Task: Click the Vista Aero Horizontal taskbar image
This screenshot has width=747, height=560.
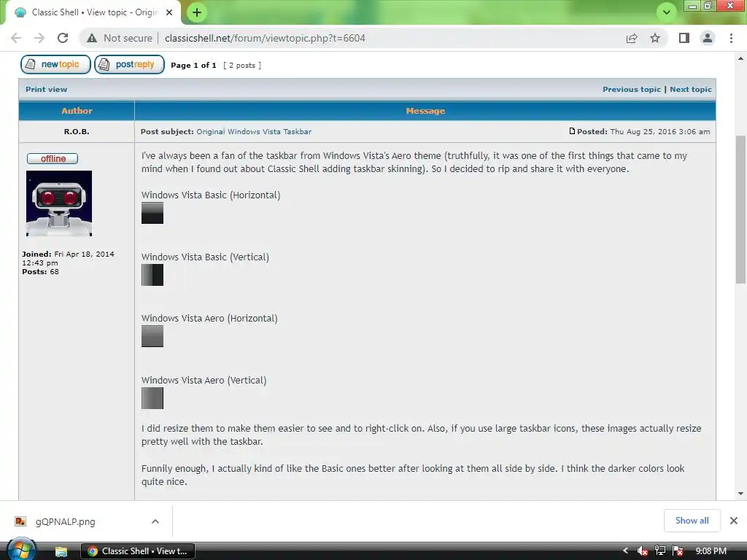Action: coord(152,336)
